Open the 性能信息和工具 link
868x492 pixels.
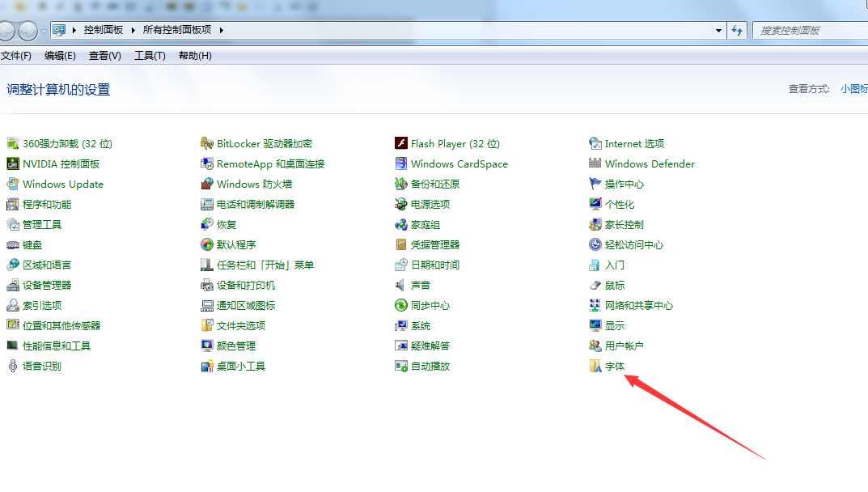(x=57, y=346)
